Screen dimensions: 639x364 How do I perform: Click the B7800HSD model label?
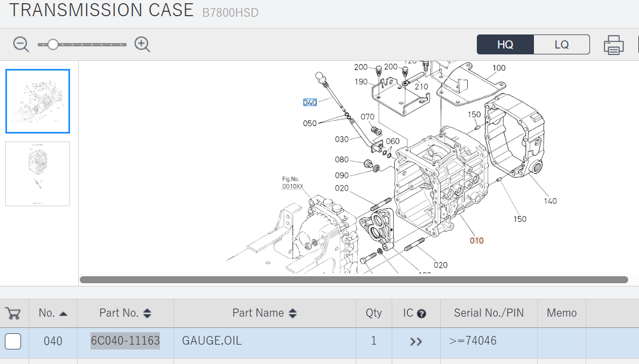pos(230,12)
